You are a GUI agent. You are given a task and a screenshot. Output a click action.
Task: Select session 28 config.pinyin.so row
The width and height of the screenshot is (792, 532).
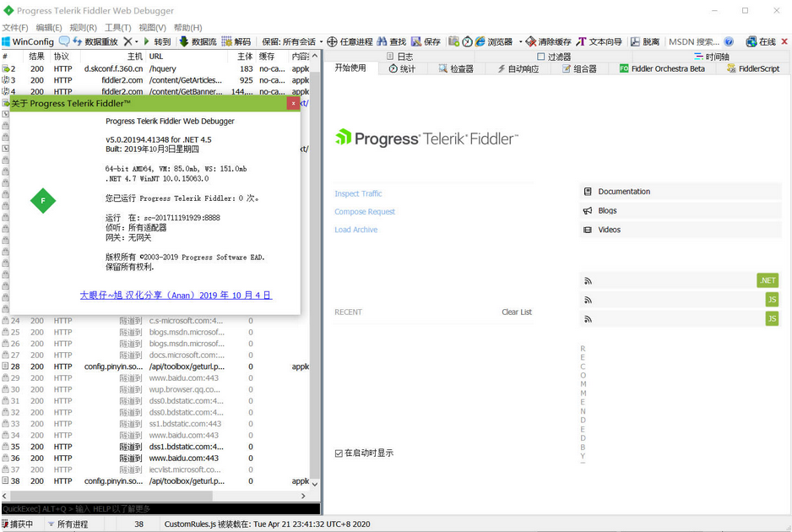point(155,366)
